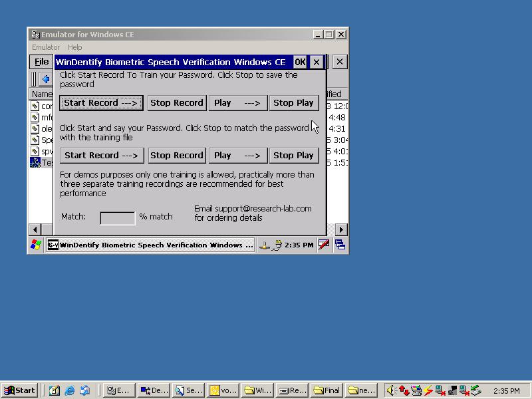
Task: Open the Emulator menu
Action: click(46, 47)
